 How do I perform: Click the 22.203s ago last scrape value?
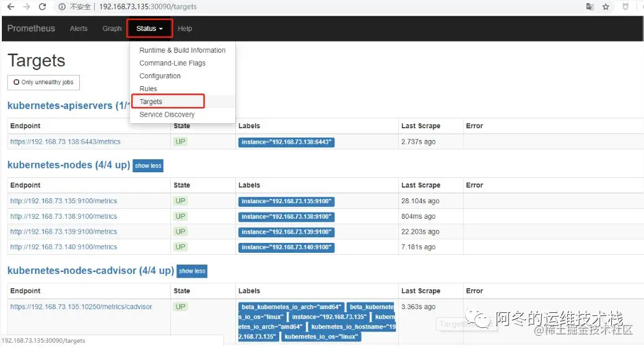(x=420, y=232)
